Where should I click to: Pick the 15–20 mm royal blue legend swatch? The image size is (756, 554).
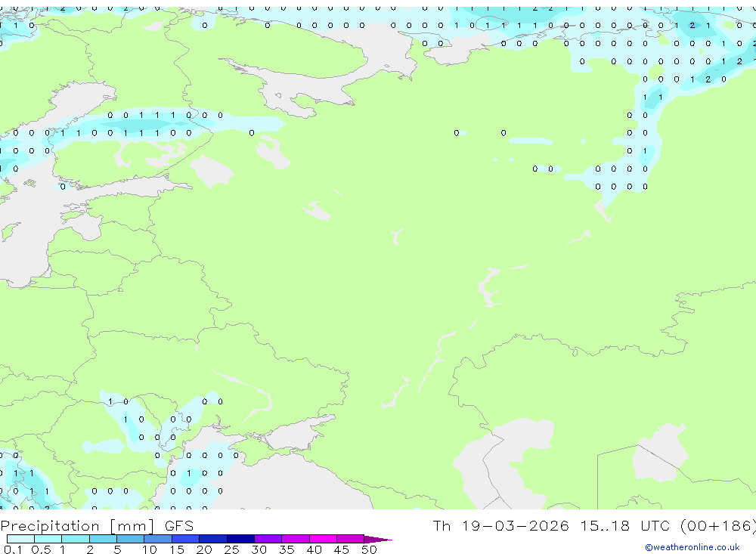pos(186,539)
